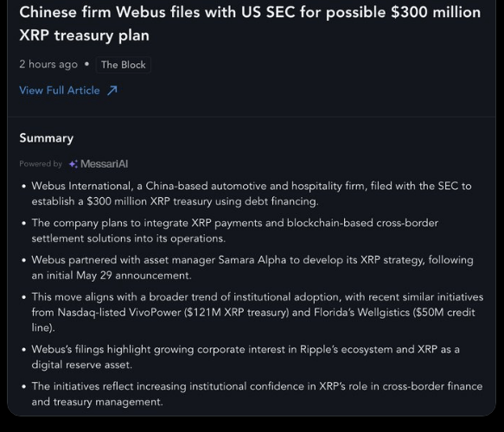Click the 2 hours ago timestamp
This screenshot has height=432, width=504.
pyautogui.click(x=48, y=65)
